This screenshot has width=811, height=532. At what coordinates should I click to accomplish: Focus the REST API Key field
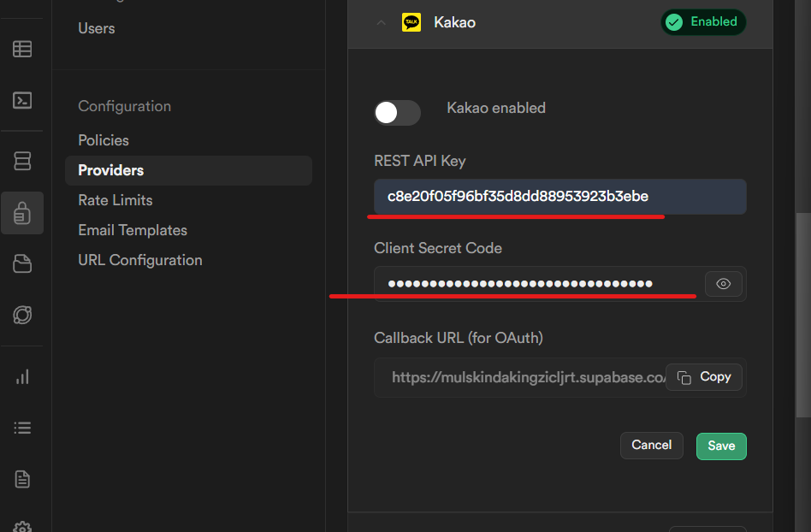point(560,197)
